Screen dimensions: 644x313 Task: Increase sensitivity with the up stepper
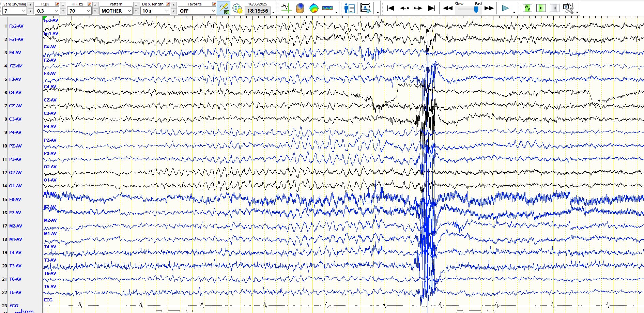click(30, 5)
